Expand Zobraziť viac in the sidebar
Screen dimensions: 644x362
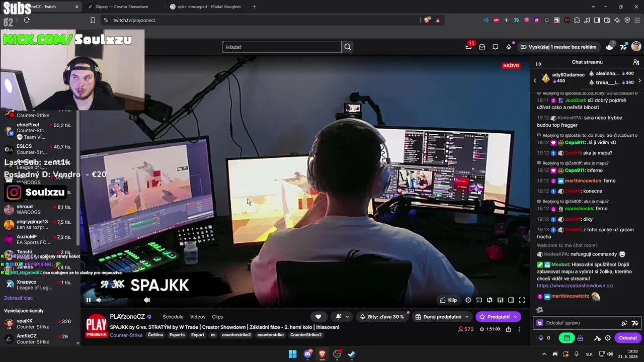pyautogui.click(x=18, y=298)
